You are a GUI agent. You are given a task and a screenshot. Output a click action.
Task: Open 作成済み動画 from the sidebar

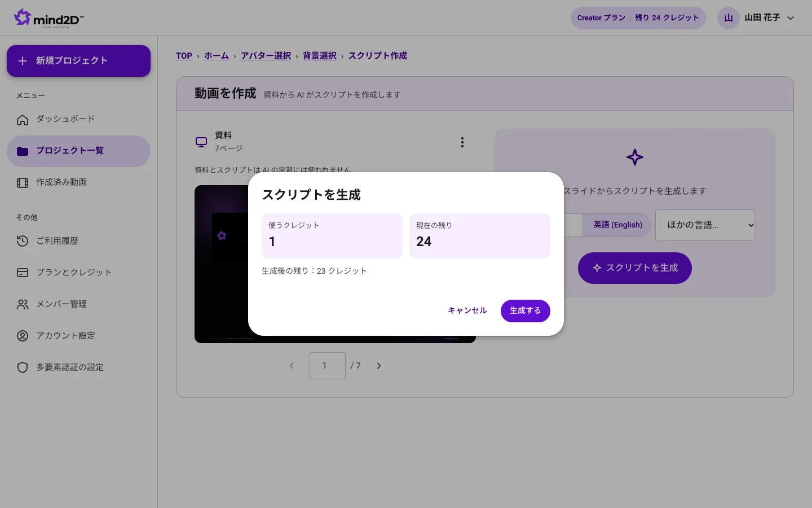click(x=78, y=182)
